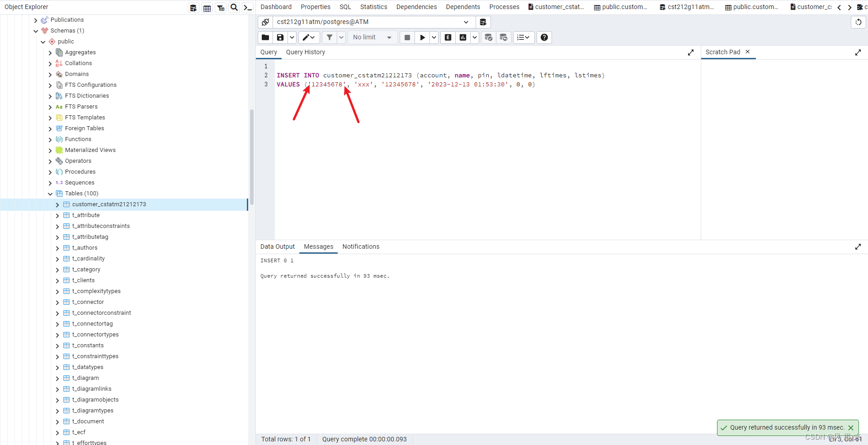
Task: Execute the query with the play button
Action: point(422,38)
